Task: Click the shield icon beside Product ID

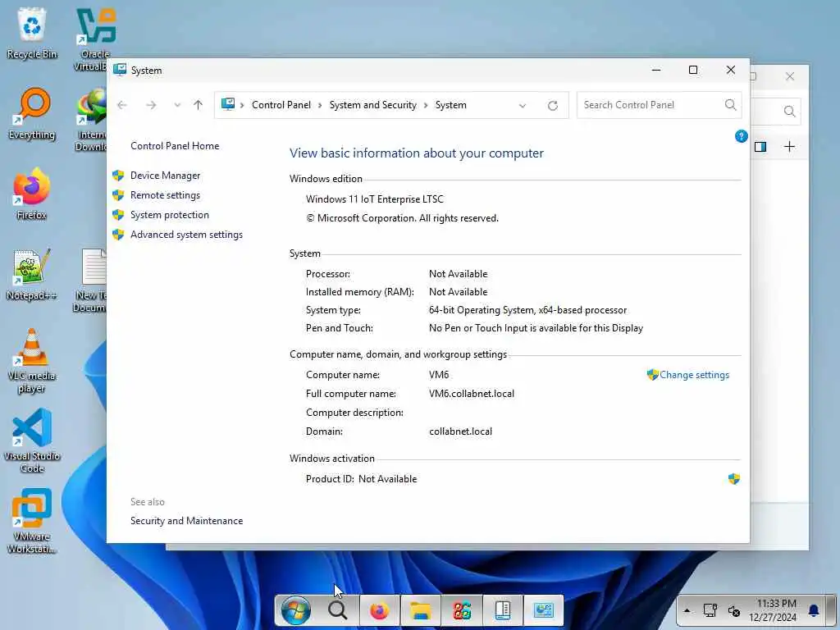Action: tap(734, 479)
